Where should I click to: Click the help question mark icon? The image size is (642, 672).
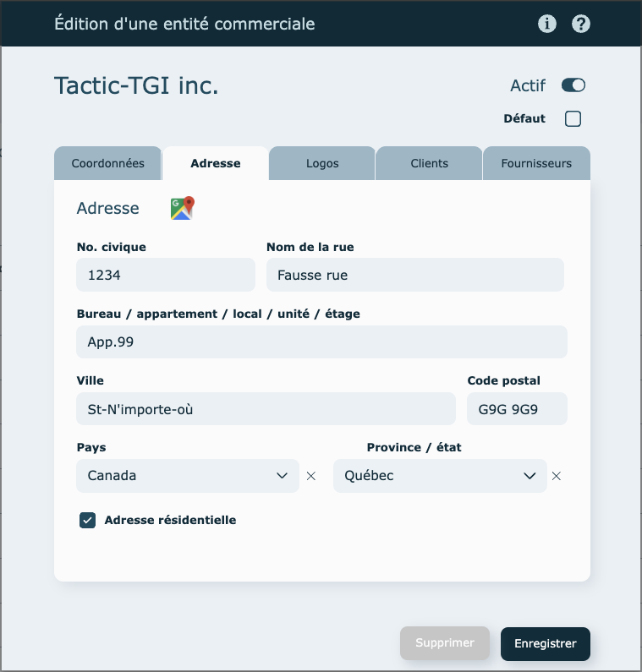tap(580, 24)
